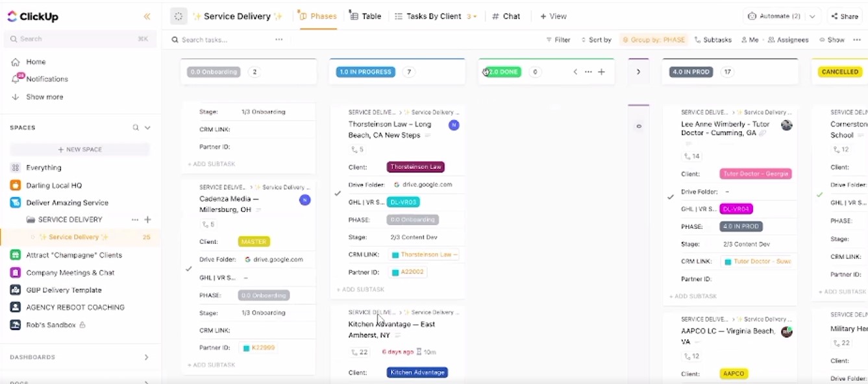The image size is (868, 384).
Task: Open Deliver Amazing Service space
Action: [67, 202]
